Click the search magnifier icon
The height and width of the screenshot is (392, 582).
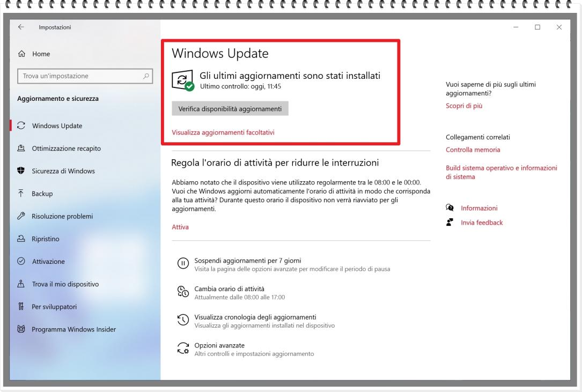click(x=146, y=76)
